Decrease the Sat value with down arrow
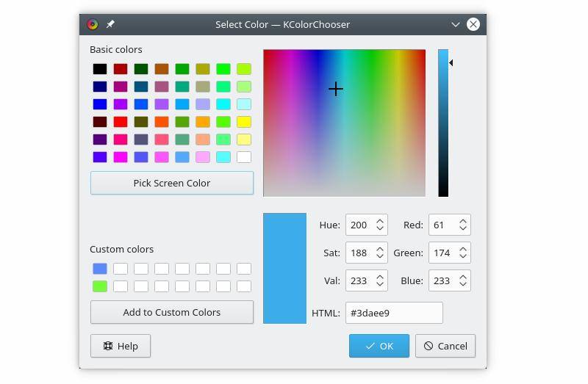 point(380,256)
